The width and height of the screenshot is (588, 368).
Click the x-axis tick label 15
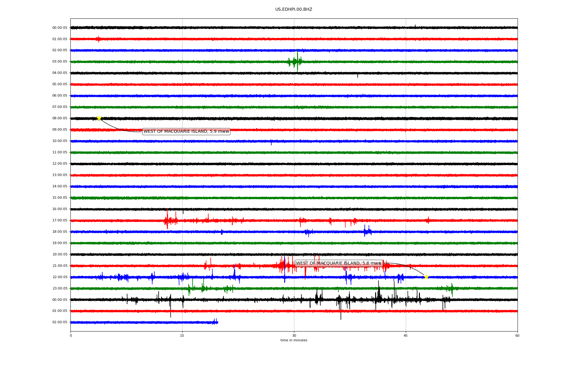point(182,336)
